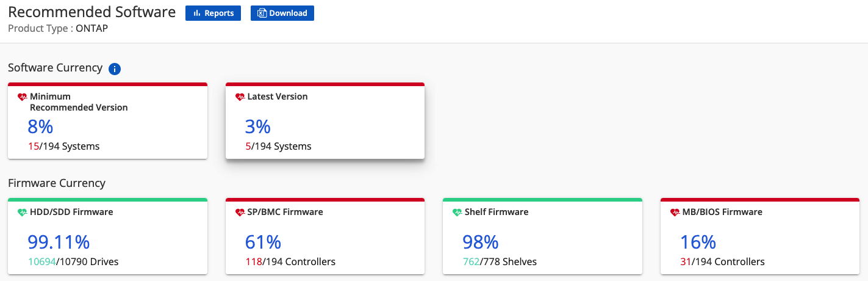This screenshot has width=868, height=281.
Task: Click the 98% Shelf Firmware percentage
Action: click(x=481, y=243)
